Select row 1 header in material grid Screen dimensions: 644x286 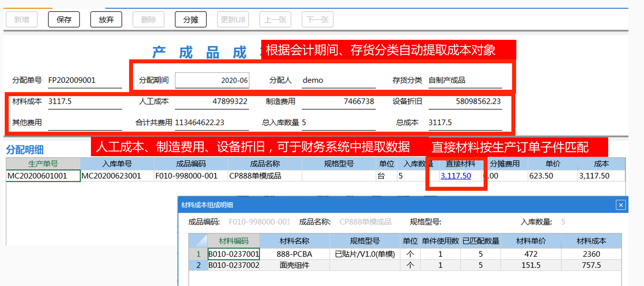[198, 254]
